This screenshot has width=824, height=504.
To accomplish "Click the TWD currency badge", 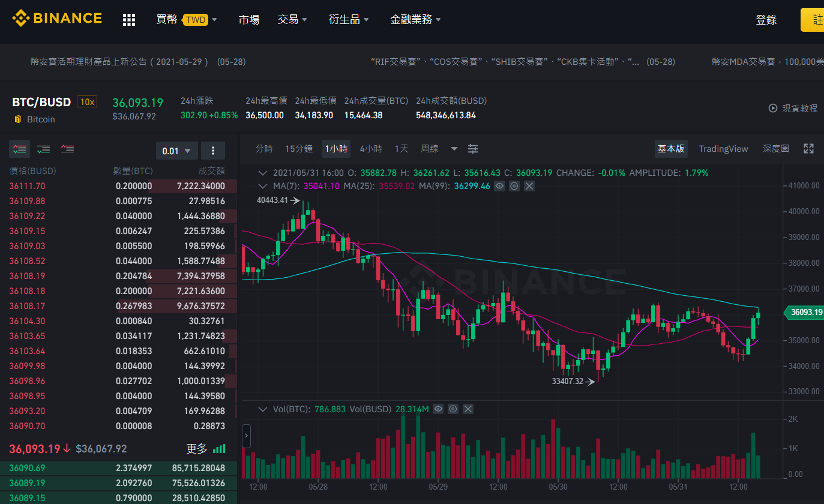I will pyautogui.click(x=196, y=20).
